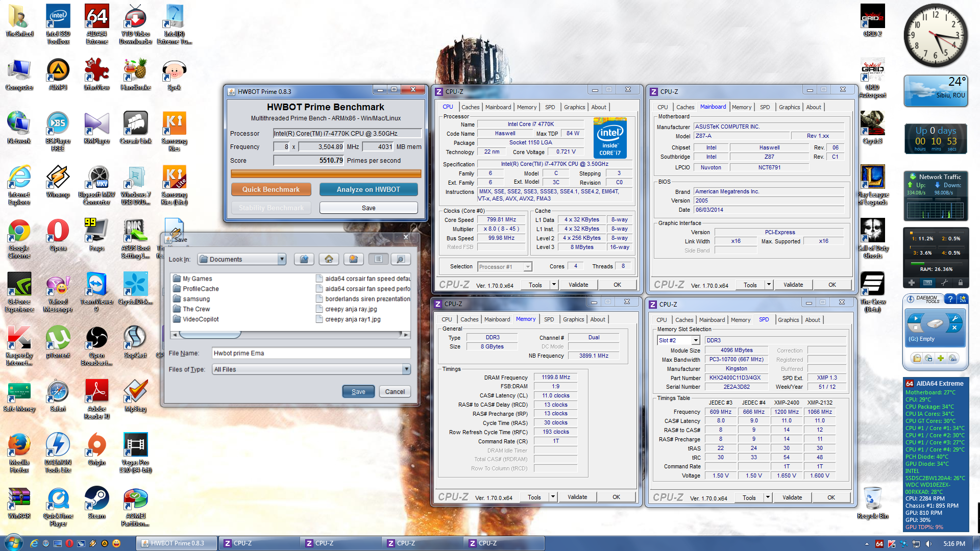Select creepy anja ray.jpg file

[347, 309]
